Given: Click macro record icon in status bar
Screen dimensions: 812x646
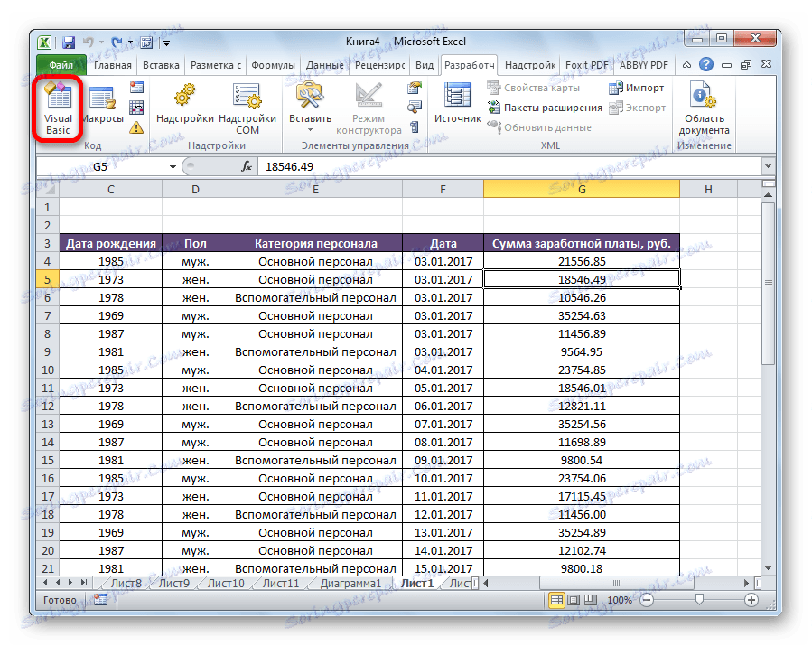Looking at the screenshot, I should point(100,600).
